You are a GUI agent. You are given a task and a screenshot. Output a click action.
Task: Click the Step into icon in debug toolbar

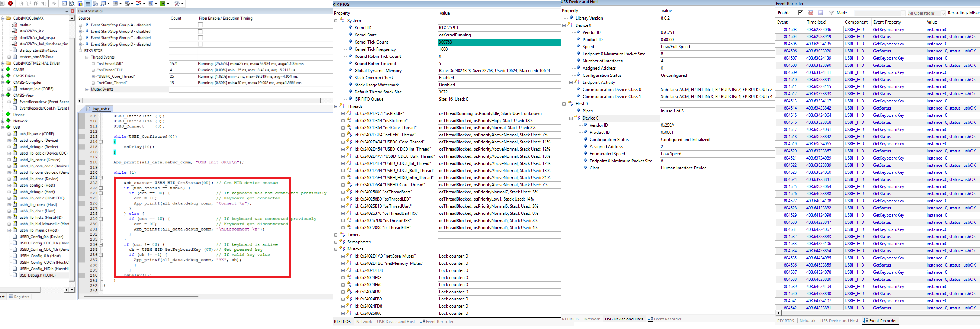pyautogui.click(x=21, y=4)
